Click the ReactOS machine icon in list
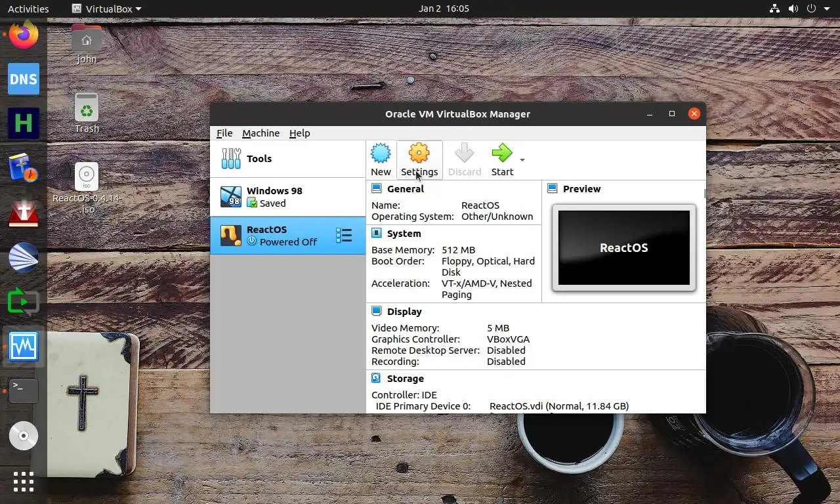This screenshot has width=840, height=504. pyautogui.click(x=230, y=236)
